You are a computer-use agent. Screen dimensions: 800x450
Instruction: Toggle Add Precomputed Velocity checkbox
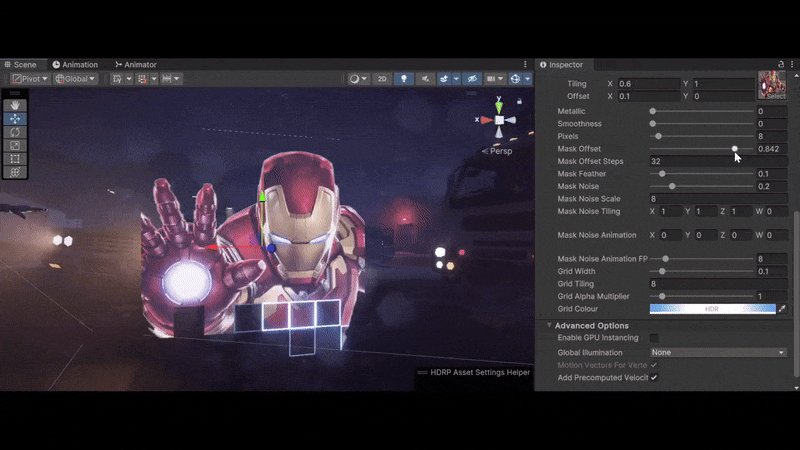click(654, 378)
